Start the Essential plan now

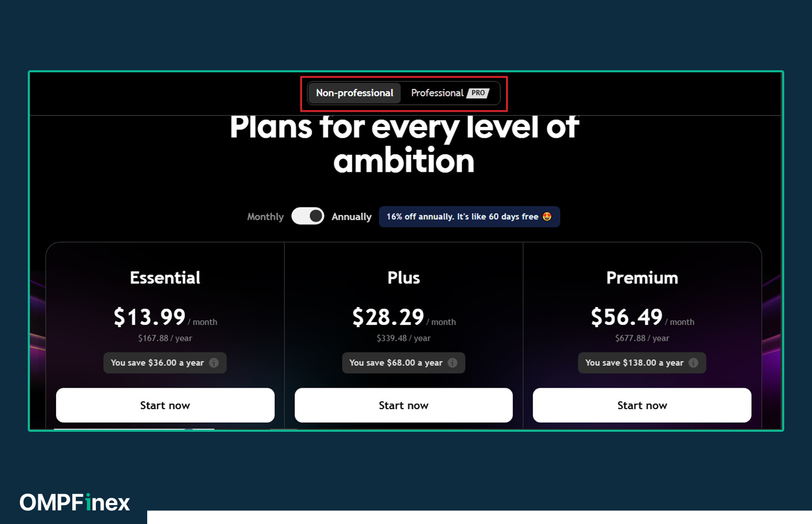pos(165,405)
